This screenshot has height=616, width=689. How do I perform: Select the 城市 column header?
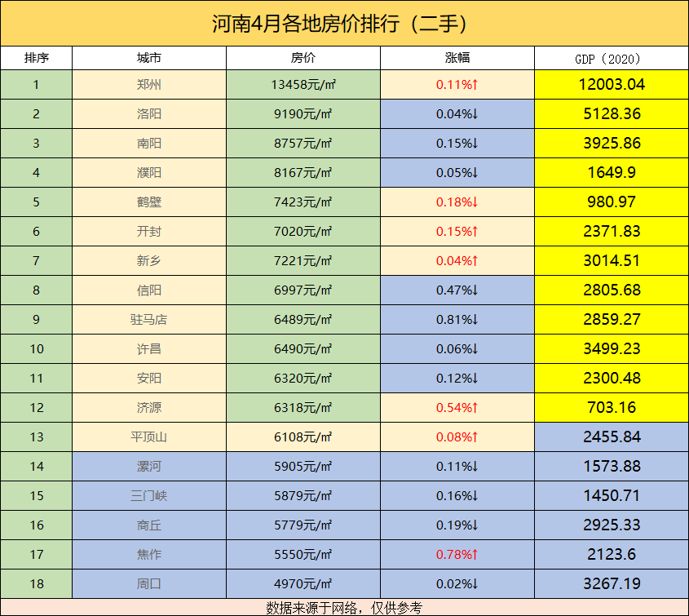tap(149, 58)
